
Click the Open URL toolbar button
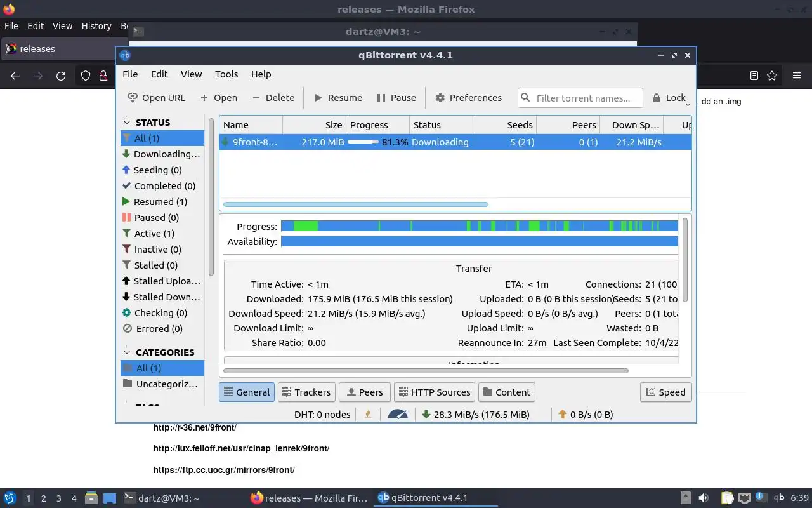[x=156, y=98]
